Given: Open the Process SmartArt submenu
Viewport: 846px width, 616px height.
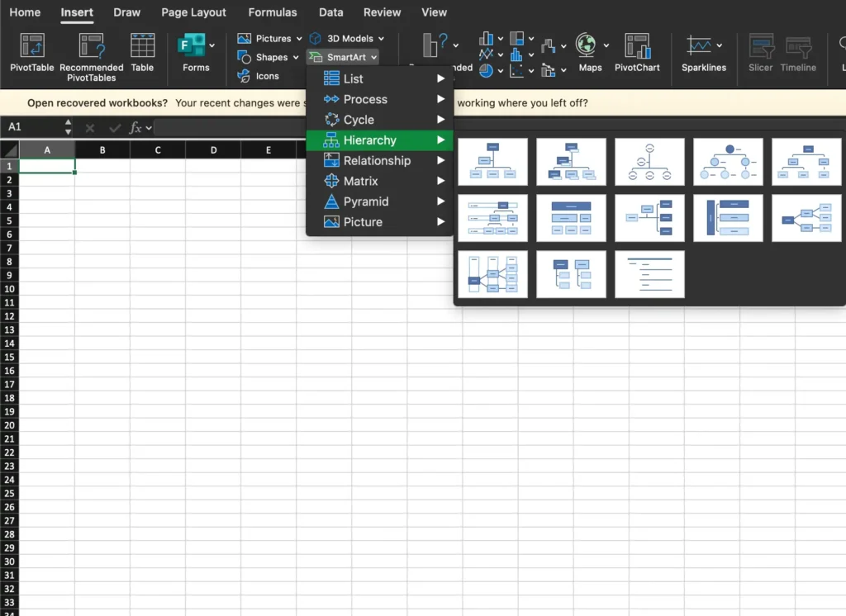Looking at the screenshot, I should point(379,99).
